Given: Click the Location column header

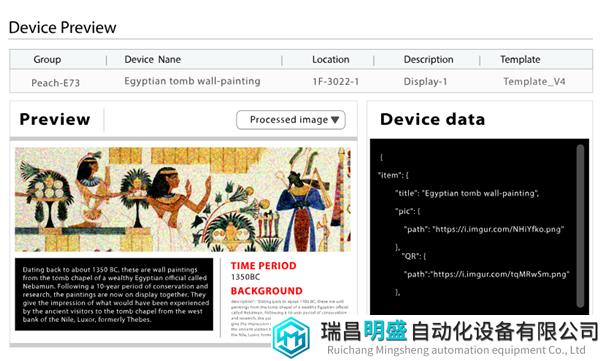Looking at the screenshot, I should coord(331,59).
